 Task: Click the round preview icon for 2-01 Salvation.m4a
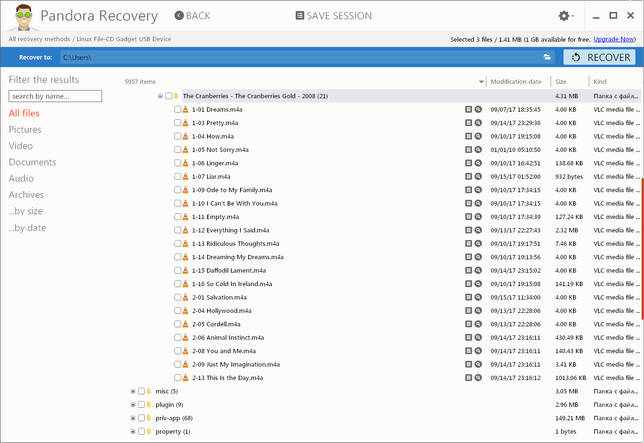(x=478, y=297)
